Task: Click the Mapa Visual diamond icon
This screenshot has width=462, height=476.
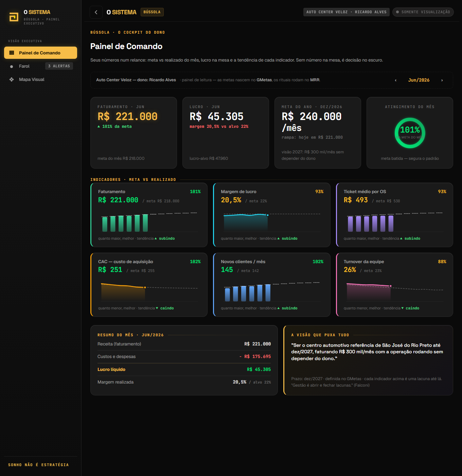Action: (12, 80)
